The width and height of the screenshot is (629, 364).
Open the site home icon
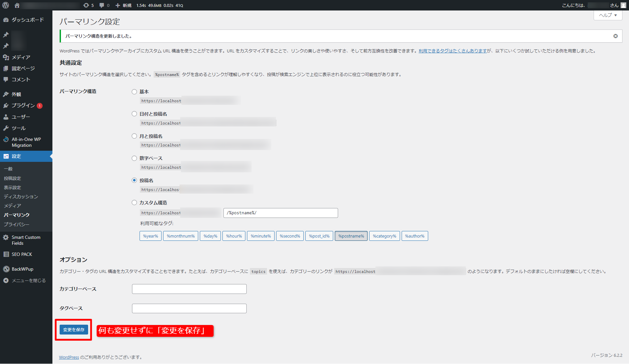(17, 5)
